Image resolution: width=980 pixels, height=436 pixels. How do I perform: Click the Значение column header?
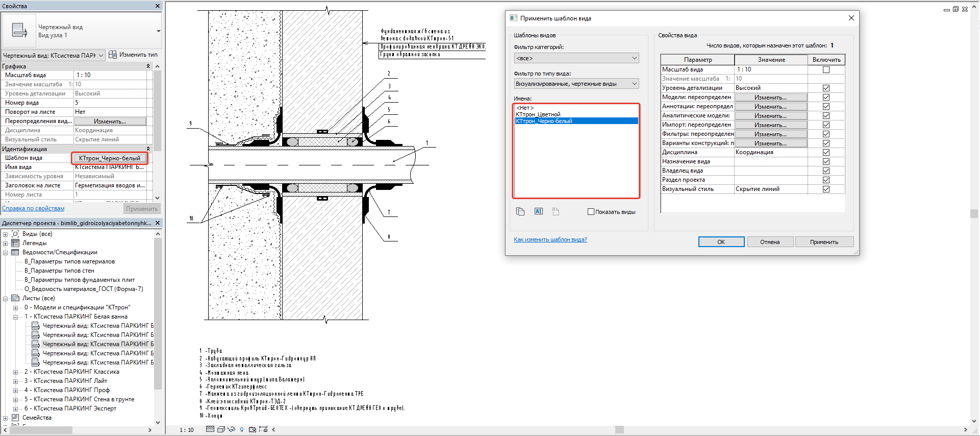coord(771,60)
